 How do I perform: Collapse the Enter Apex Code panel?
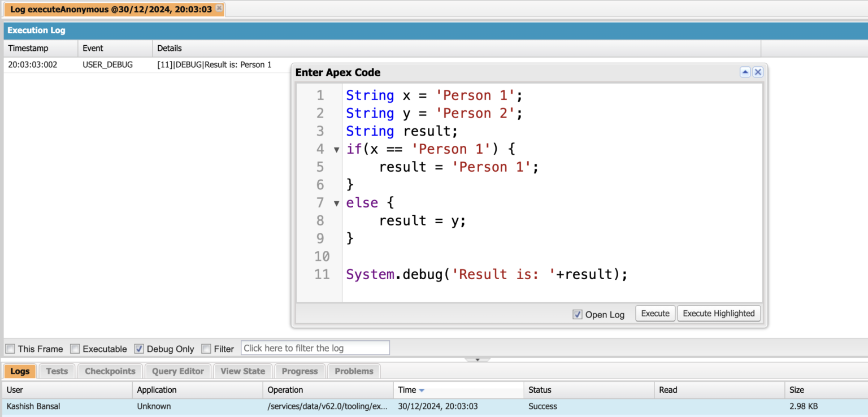tap(745, 72)
